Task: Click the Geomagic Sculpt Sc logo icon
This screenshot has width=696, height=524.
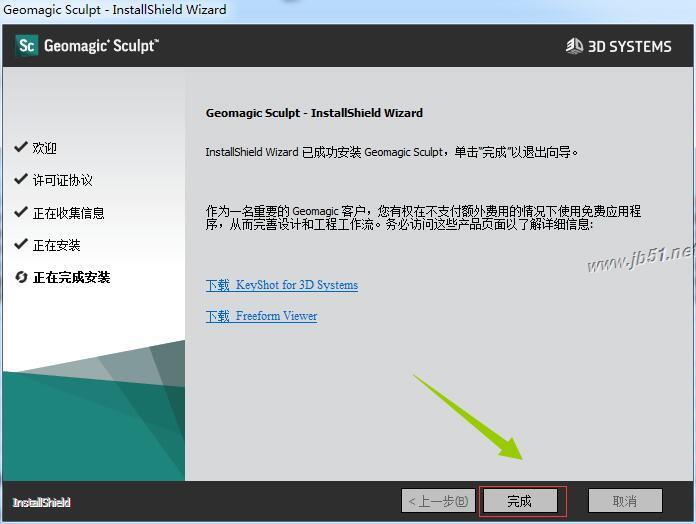Action: pyautogui.click(x=27, y=46)
